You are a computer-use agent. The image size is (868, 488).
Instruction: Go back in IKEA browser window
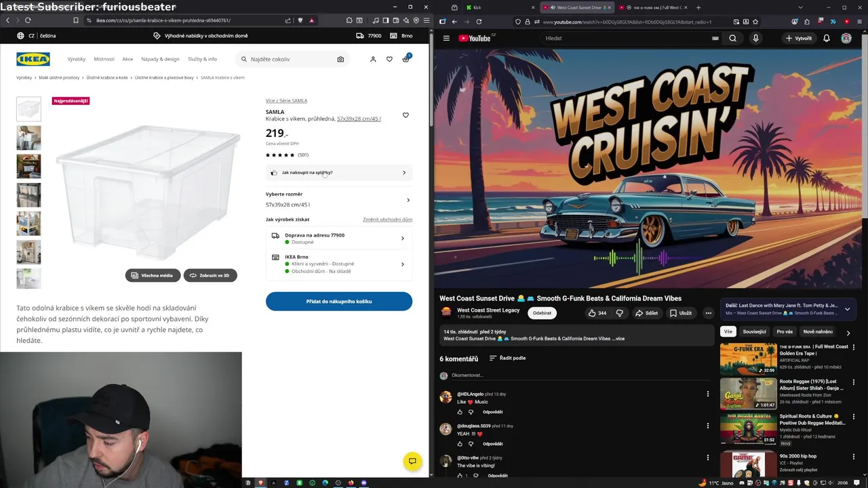7,20
